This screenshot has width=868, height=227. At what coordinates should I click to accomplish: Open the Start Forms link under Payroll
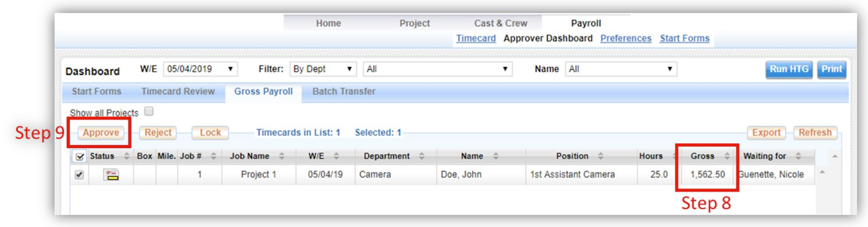(x=684, y=38)
